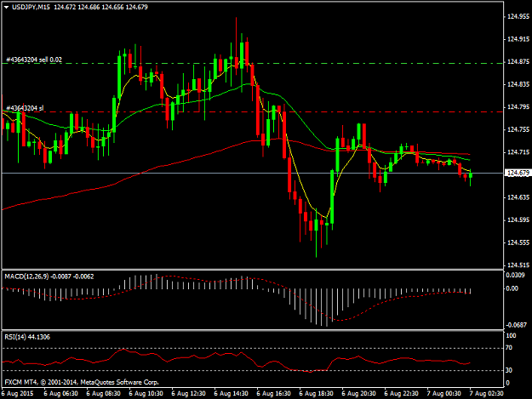Click the 6 Aug 06:30 time axis label
Screen dimensions: 532x399
pyautogui.click(x=60, y=394)
